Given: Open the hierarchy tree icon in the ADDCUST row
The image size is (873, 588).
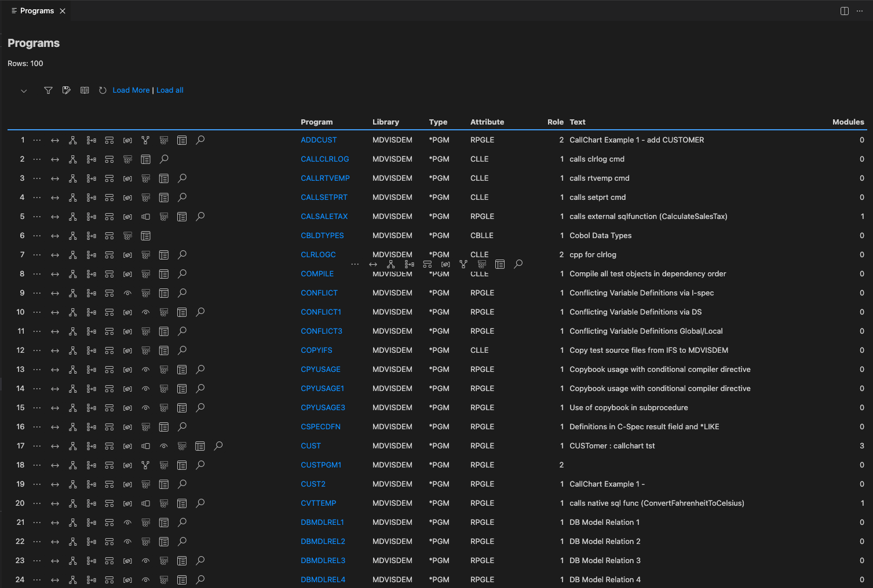Looking at the screenshot, I should click(73, 140).
